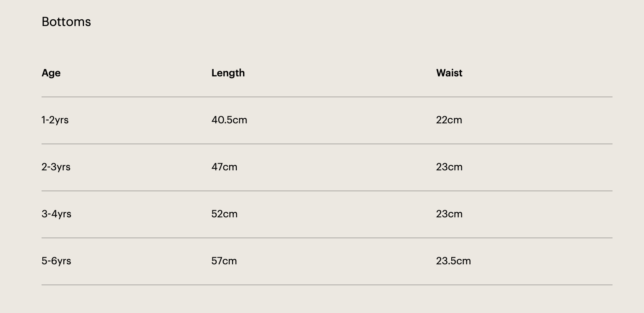Screen dimensions: 644x313
Task: Click the 22cm waist value
Action: [x=449, y=120]
